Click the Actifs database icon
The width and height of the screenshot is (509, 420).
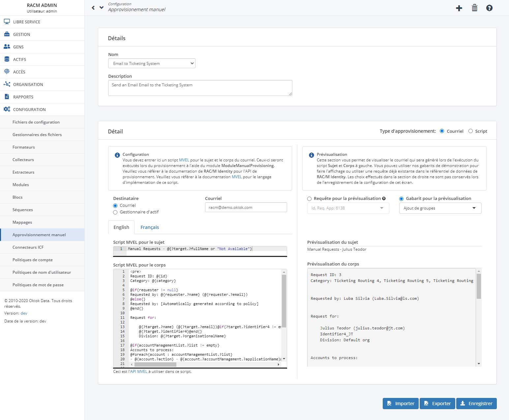pyautogui.click(x=7, y=59)
